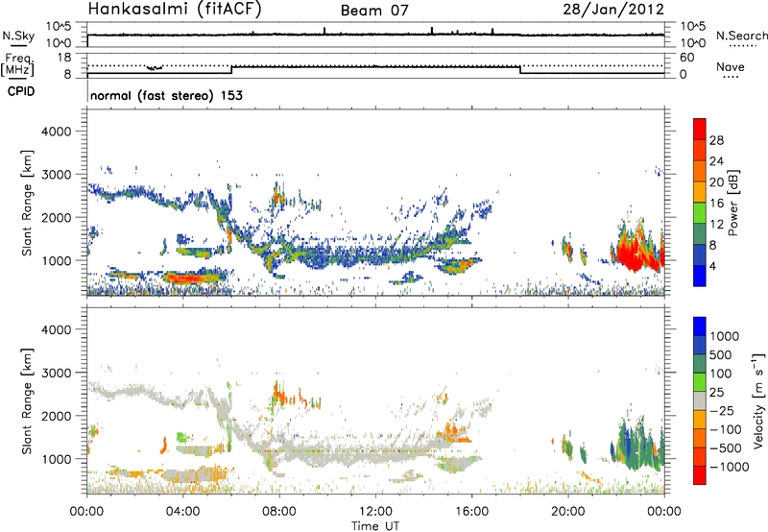Viewport: 768px width, 532px height.
Task: Click the 16:00 time axis tick label
Action: pyautogui.click(x=471, y=512)
